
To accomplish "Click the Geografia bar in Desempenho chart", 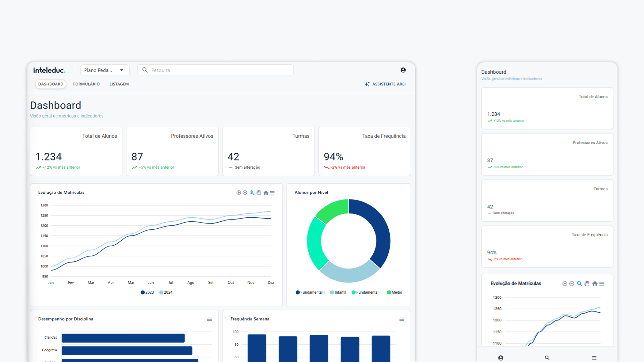I will tap(127, 351).
